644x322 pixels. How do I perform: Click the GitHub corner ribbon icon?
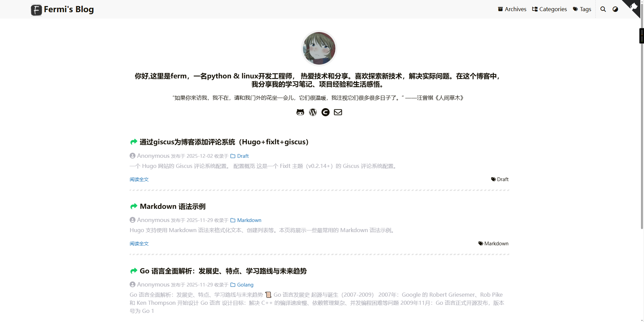click(x=633, y=7)
